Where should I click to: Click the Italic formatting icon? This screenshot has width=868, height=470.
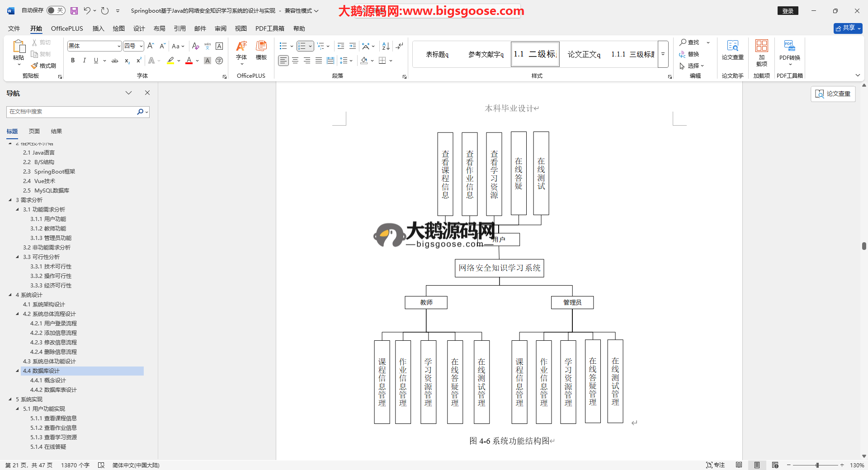[x=84, y=61]
